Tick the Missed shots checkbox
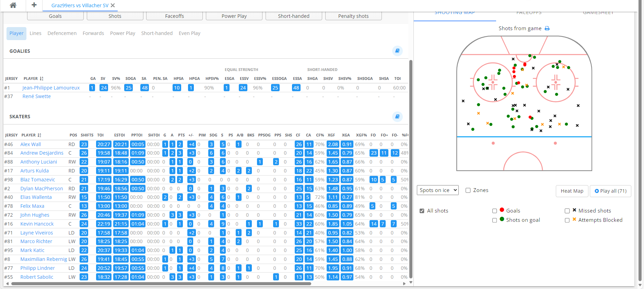644x289 pixels. pyautogui.click(x=567, y=211)
